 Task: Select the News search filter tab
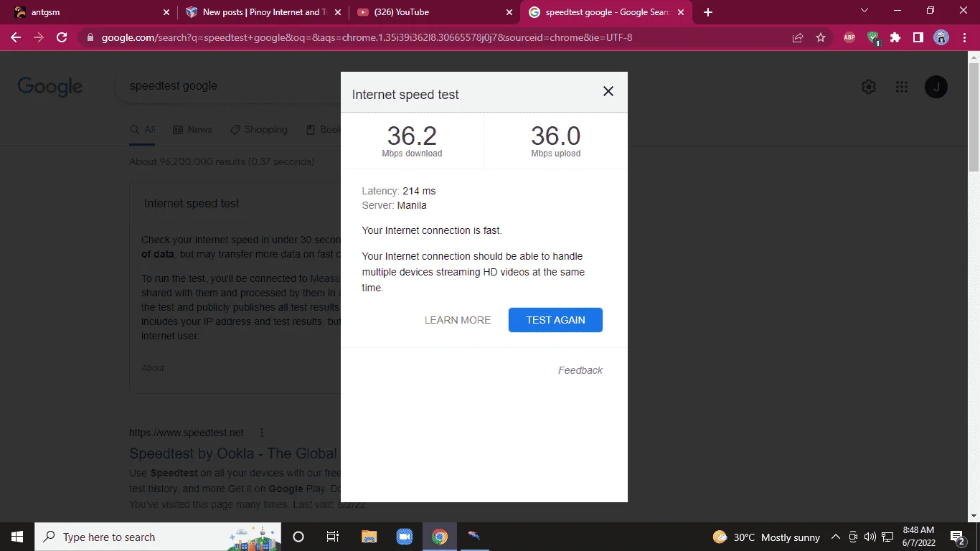(x=192, y=129)
